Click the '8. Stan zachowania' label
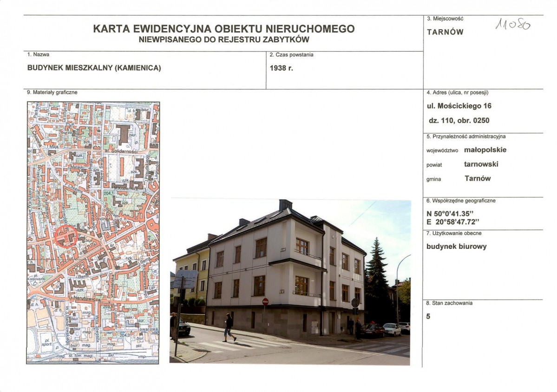 (449, 303)
